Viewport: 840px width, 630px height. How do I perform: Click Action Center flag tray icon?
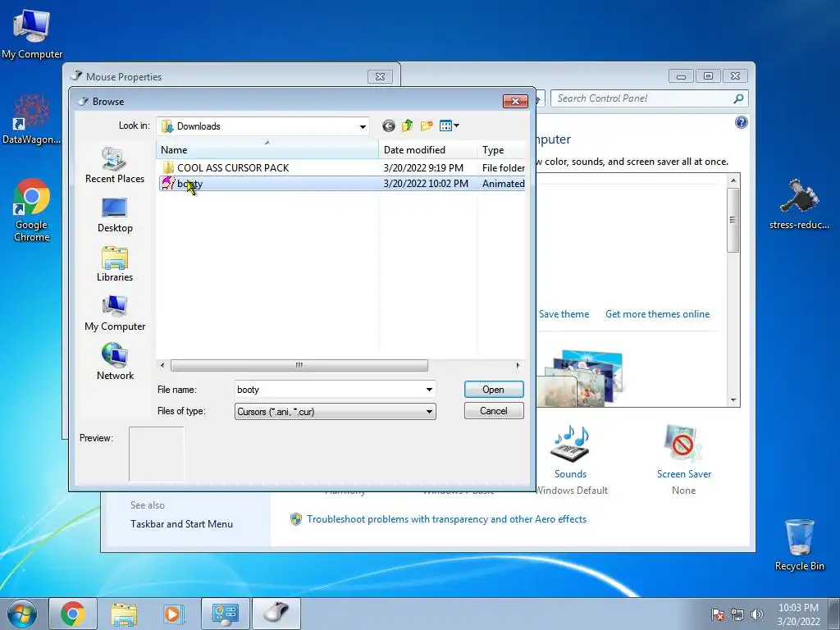pos(717,614)
